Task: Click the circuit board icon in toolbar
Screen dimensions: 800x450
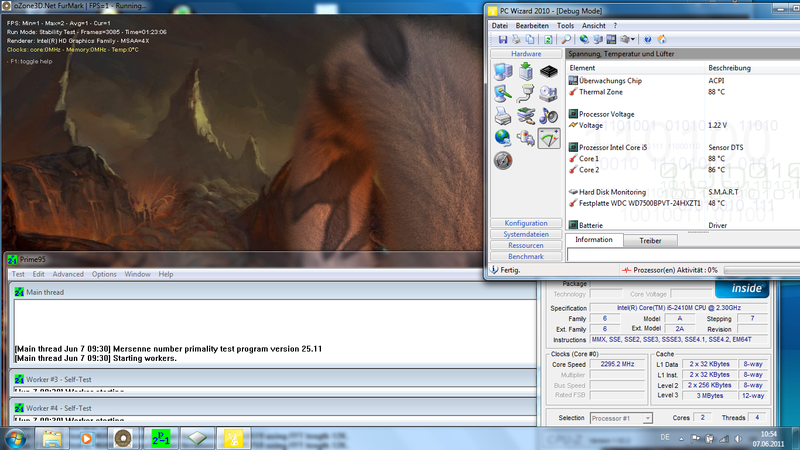Action: pos(611,39)
